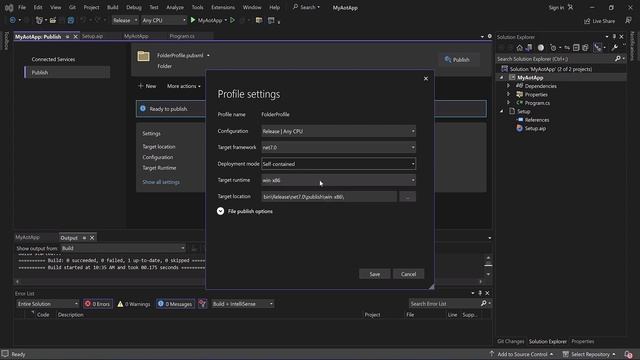640x360 pixels.
Task: Click the Collapse All icon in Solution Explorer
Action: coord(576,48)
